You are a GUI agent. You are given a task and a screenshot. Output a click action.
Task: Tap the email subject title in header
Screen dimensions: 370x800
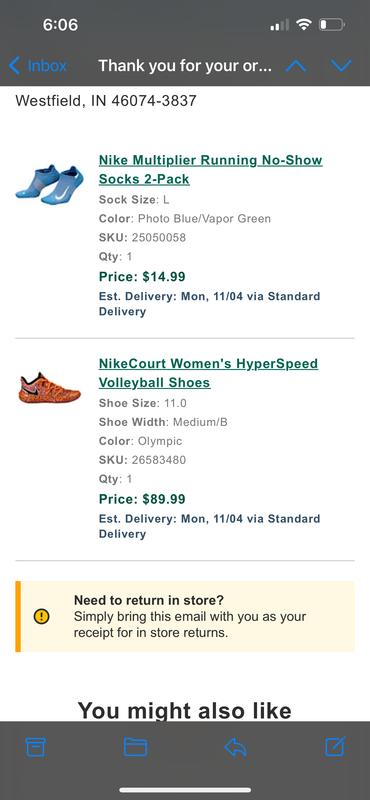point(185,66)
